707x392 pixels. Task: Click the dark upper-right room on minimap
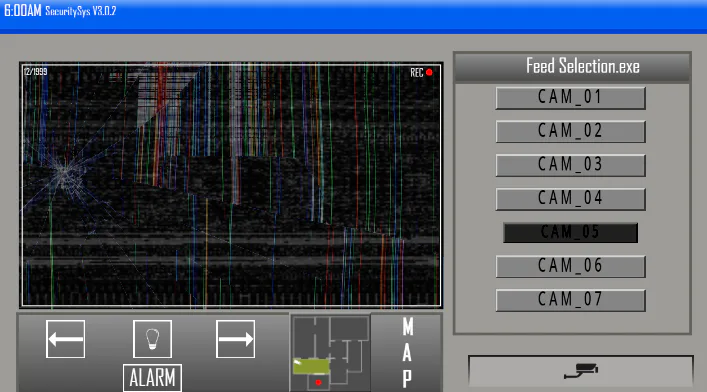(349, 328)
